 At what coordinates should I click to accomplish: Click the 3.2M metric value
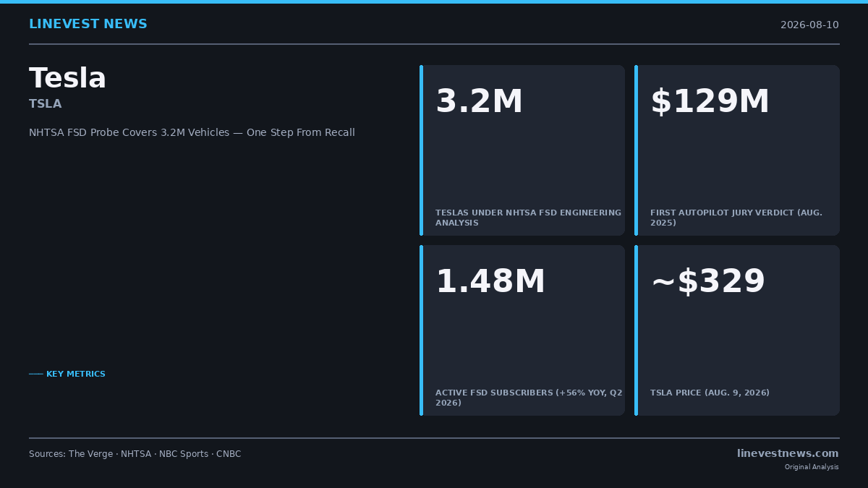click(x=479, y=102)
